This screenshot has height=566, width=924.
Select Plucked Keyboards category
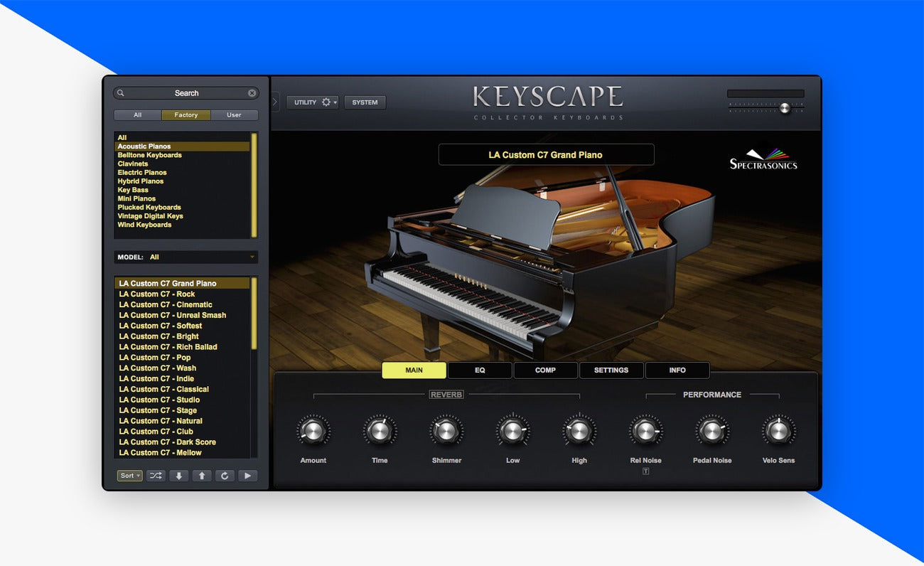(183, 208)
